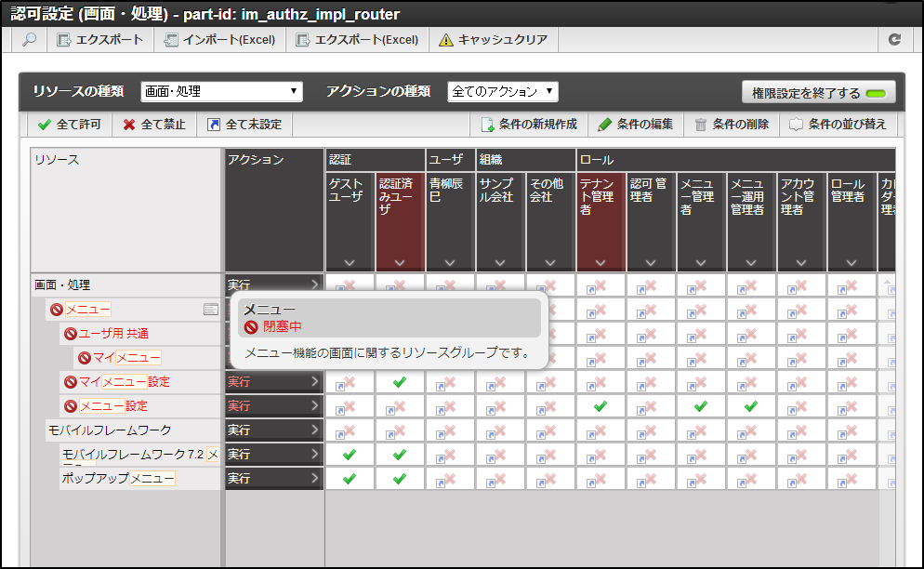Click the 条件の並び替え reorder icon
Viewport: 924px width, 569px height.
(x=797, y=124)
